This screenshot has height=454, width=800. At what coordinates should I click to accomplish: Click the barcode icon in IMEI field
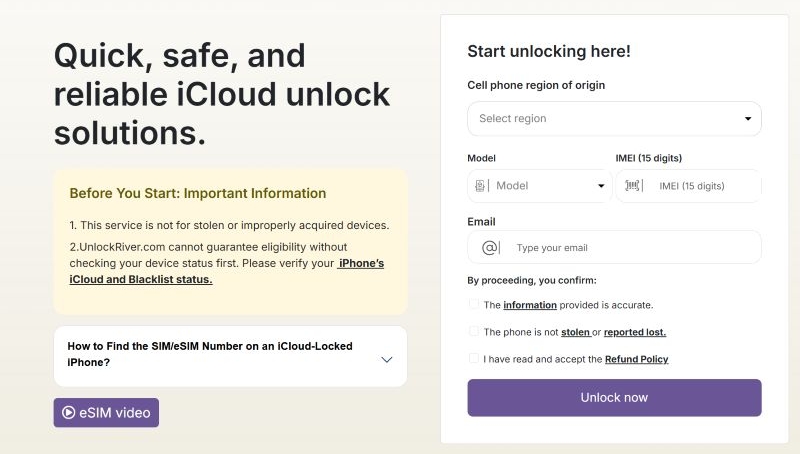[x=634, y=186]
